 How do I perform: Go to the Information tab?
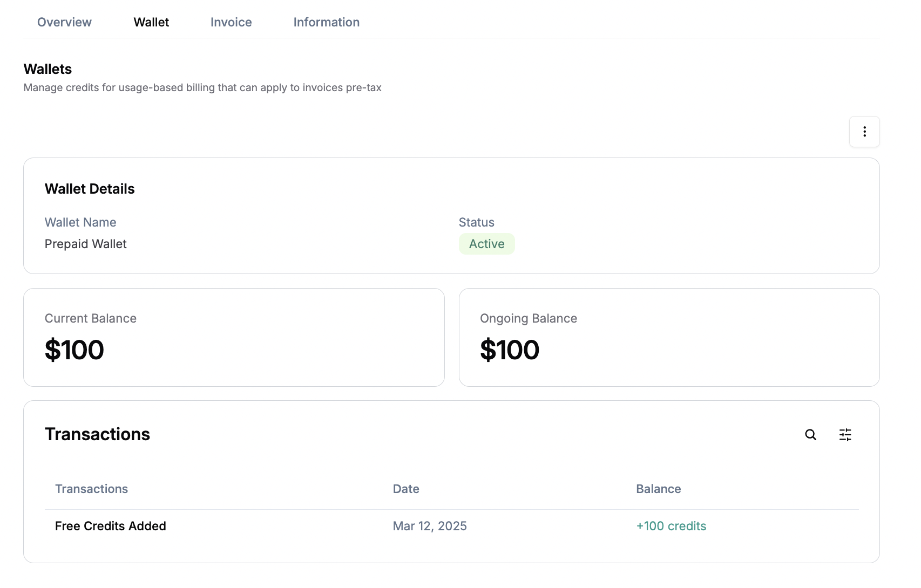click(327, 22)
